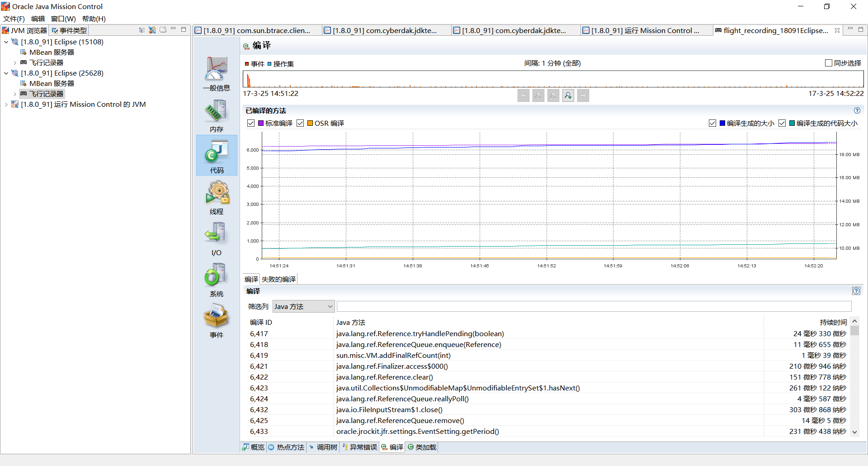
Task: Switch to the 调用树 bottom tab
Action: 323,447
